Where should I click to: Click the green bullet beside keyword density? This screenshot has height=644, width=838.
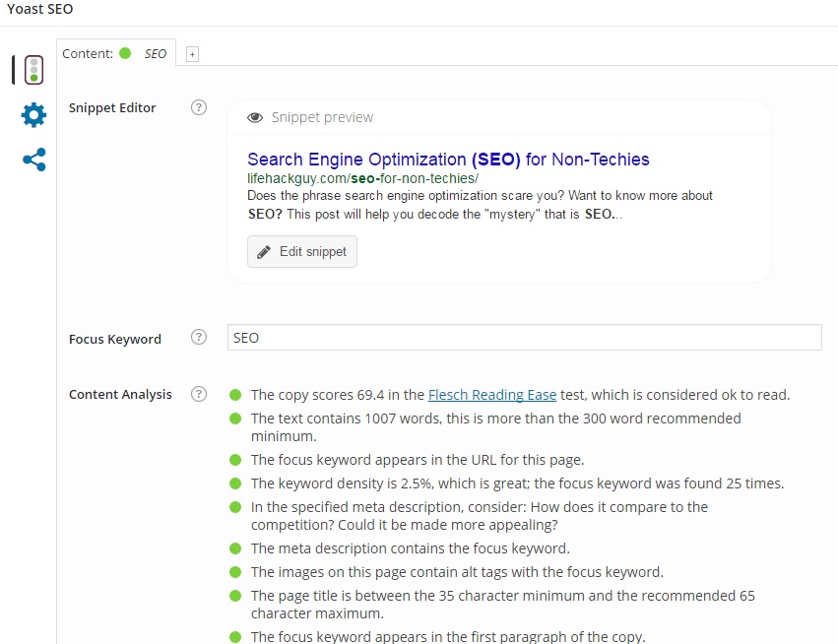point(235,483)
